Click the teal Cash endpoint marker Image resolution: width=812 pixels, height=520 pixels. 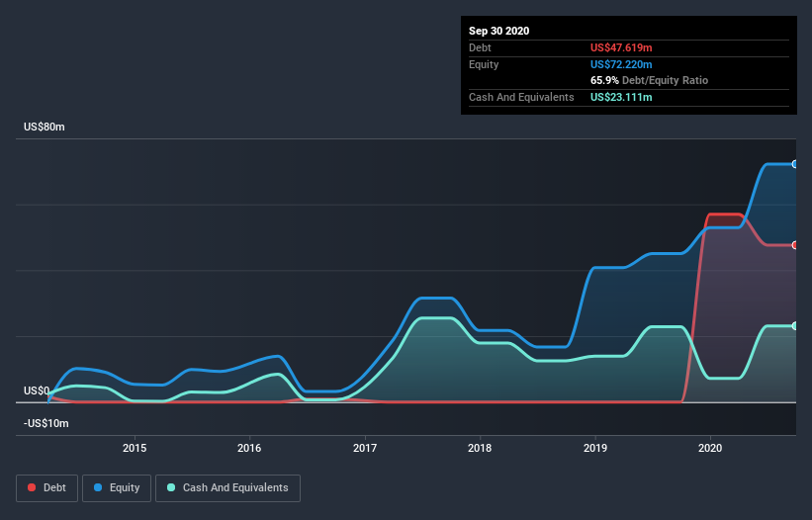[795, 326]
